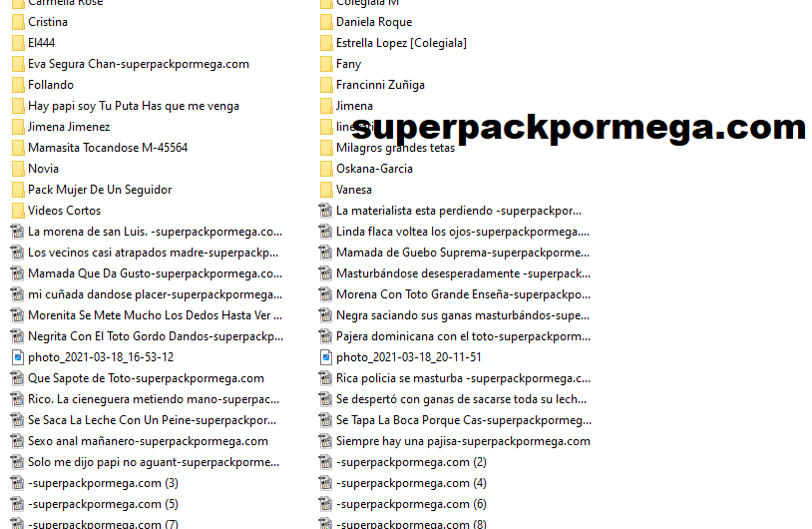
Task: Click the video icon for Linda flaca voltea los ojos
Action: [326, 232]
